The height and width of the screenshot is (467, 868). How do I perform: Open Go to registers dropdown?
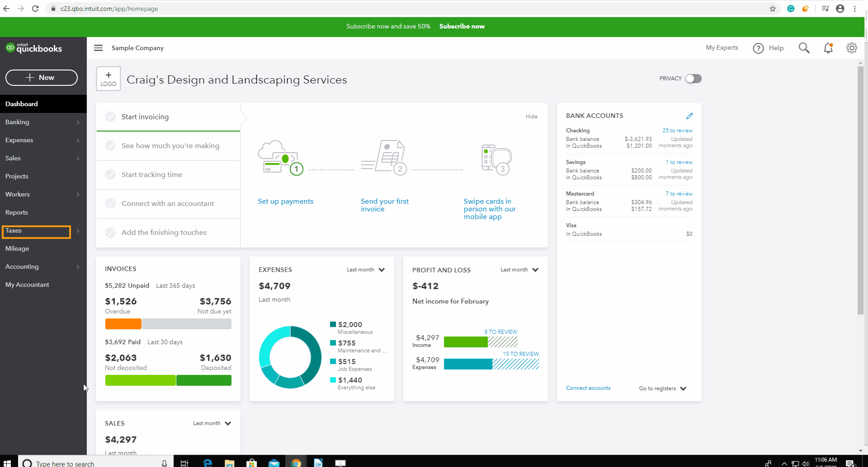click(663, 388)
